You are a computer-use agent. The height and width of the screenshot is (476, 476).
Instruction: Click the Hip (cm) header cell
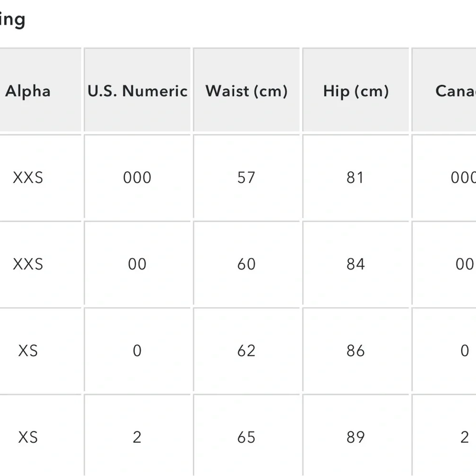click(356, 90)
